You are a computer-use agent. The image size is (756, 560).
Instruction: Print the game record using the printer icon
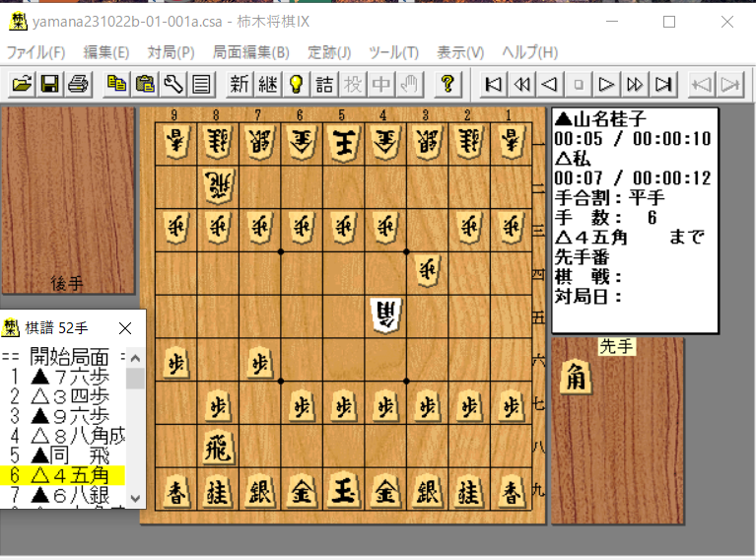pos(78,84)
